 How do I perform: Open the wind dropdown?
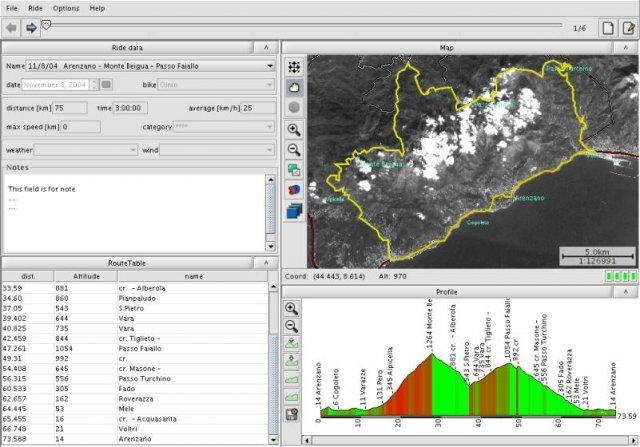click(270, 149)
